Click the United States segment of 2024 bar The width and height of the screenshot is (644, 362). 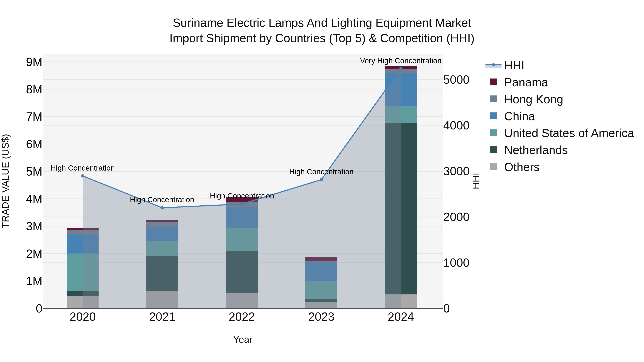tap(401, 115)
